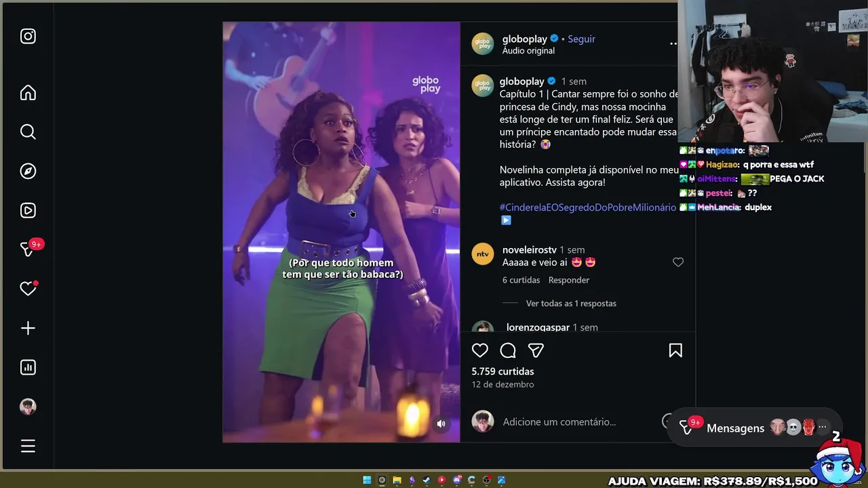This screenshot has width=868, height=488.
Task: Open lorenzogaspar commenter profile
Action: click(x=538, y=327)
